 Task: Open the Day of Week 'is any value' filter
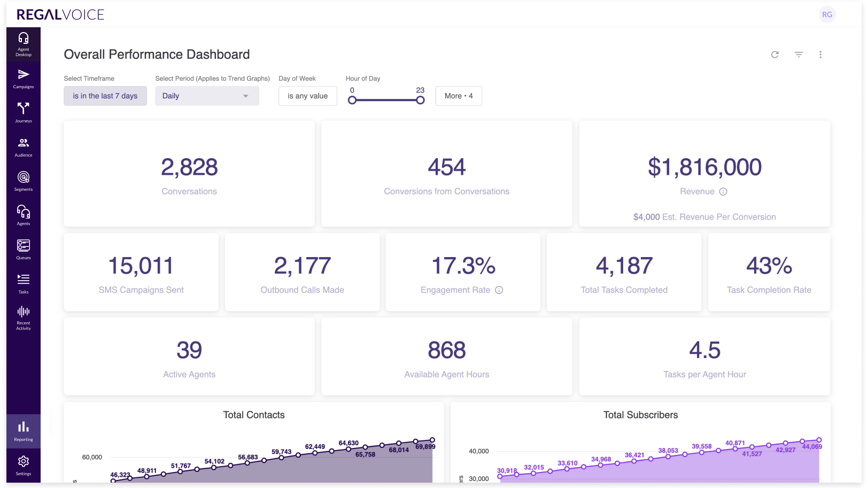tap(307, 96)
